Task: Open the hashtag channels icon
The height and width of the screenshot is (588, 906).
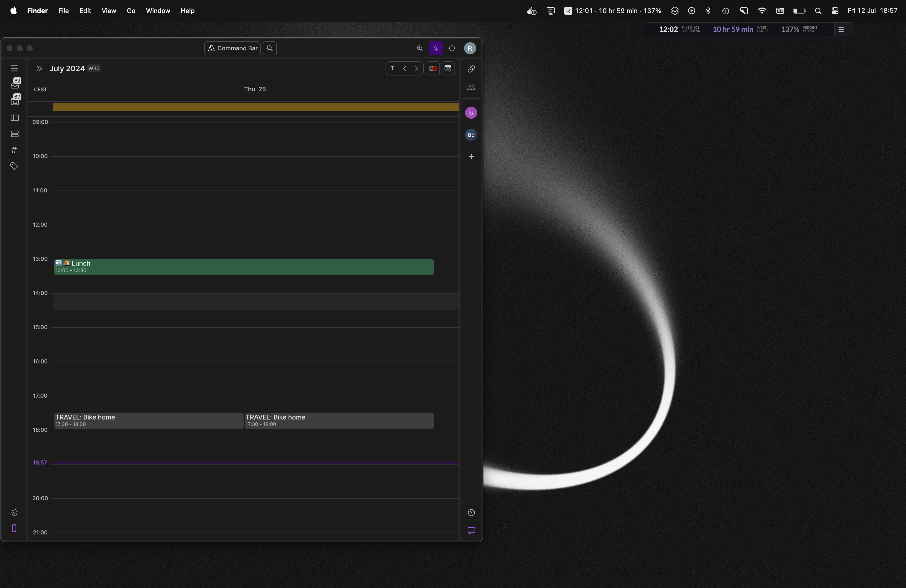Action: tap(14, 150)
